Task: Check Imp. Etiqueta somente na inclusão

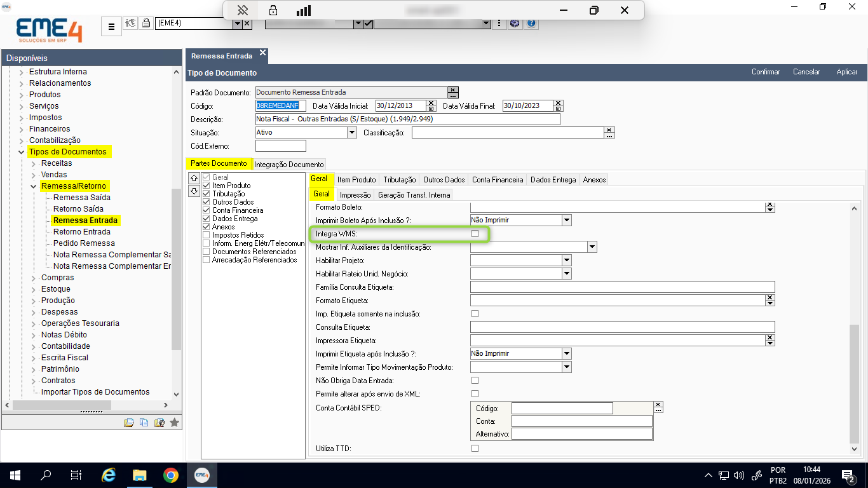Action: click(x=475, y=314)
